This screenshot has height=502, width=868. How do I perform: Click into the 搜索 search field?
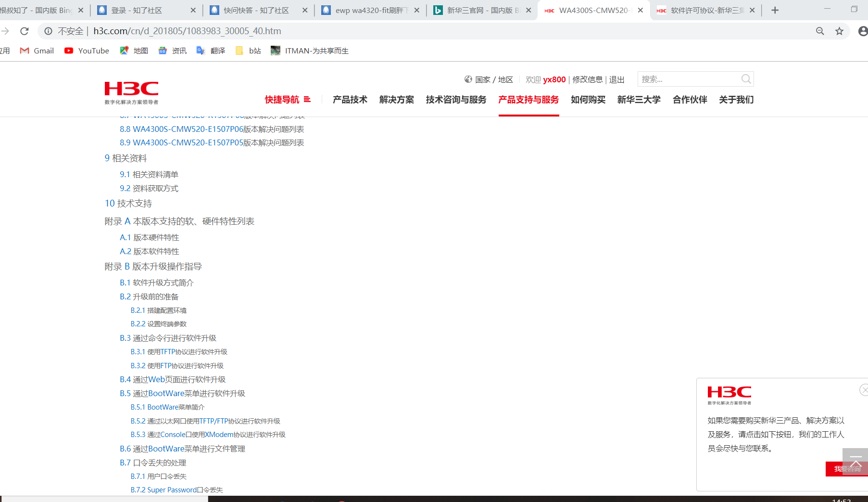click(690, 79)
